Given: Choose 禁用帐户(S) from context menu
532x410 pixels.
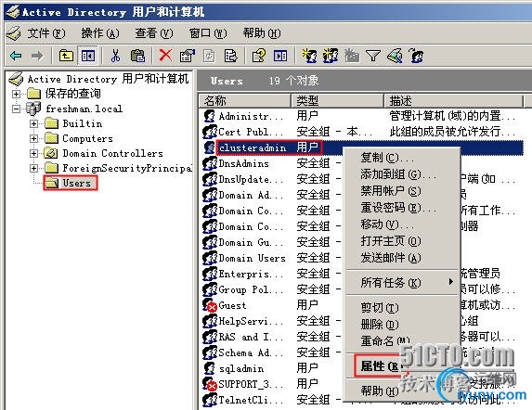Looking at the screenshot, I should tap(402, 191).
